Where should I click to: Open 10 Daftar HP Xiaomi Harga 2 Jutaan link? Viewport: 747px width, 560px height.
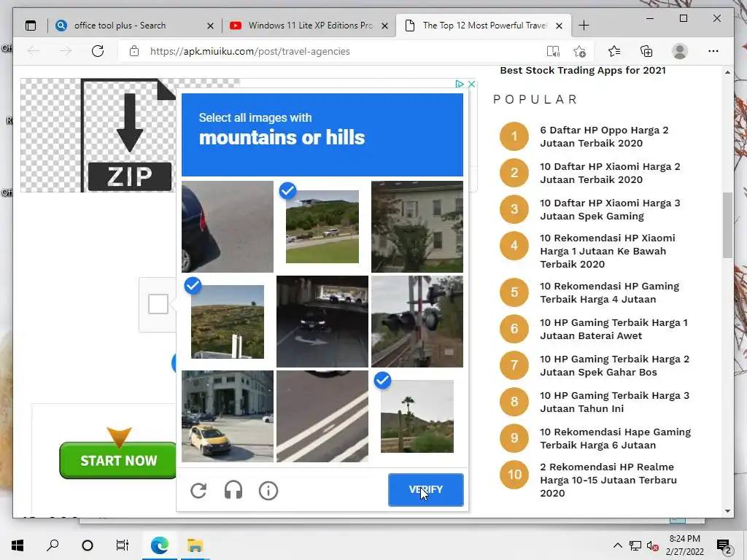click(x=610, y=173)
